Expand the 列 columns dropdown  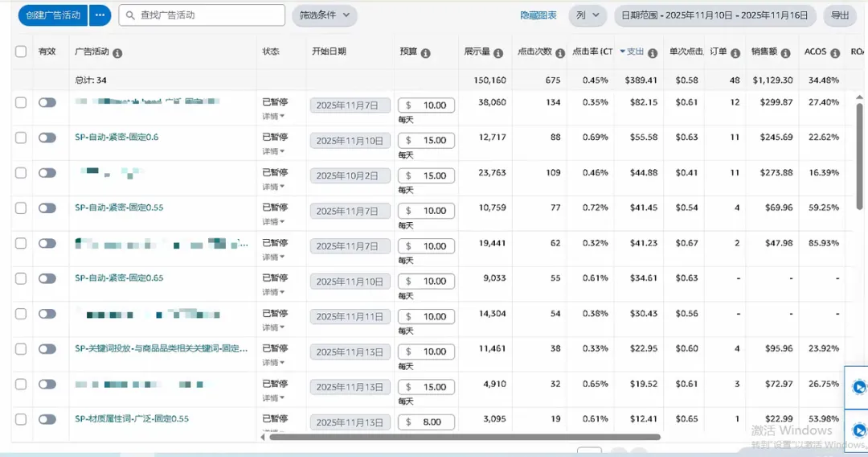[588, 15]
